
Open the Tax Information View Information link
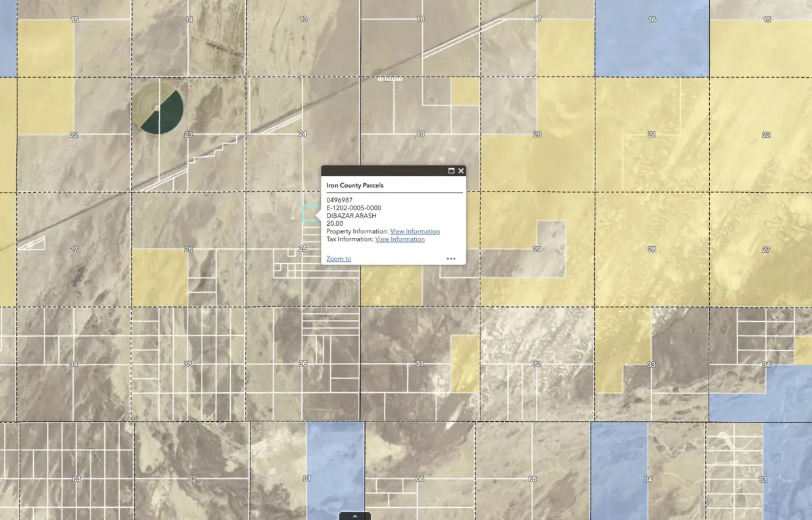399,239
